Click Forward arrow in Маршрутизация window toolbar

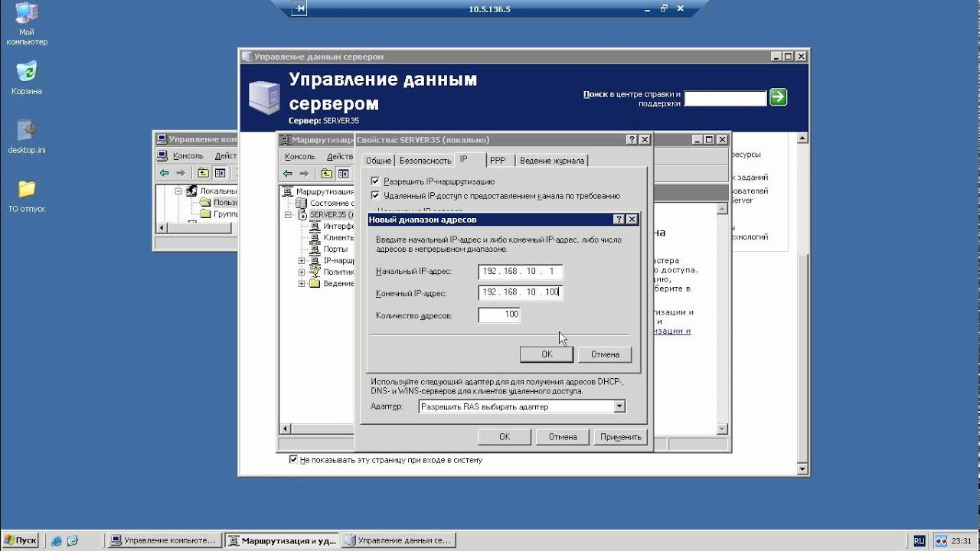click(304, 174)
